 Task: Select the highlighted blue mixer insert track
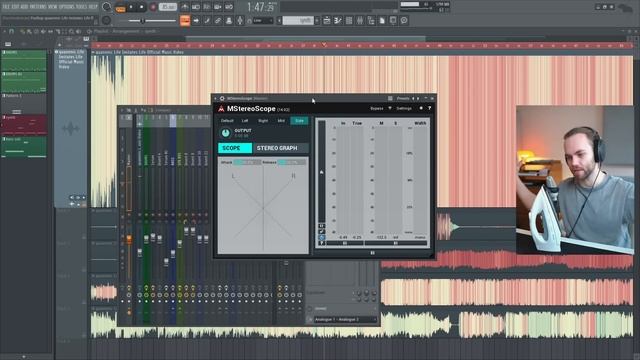tap(173, 163)
